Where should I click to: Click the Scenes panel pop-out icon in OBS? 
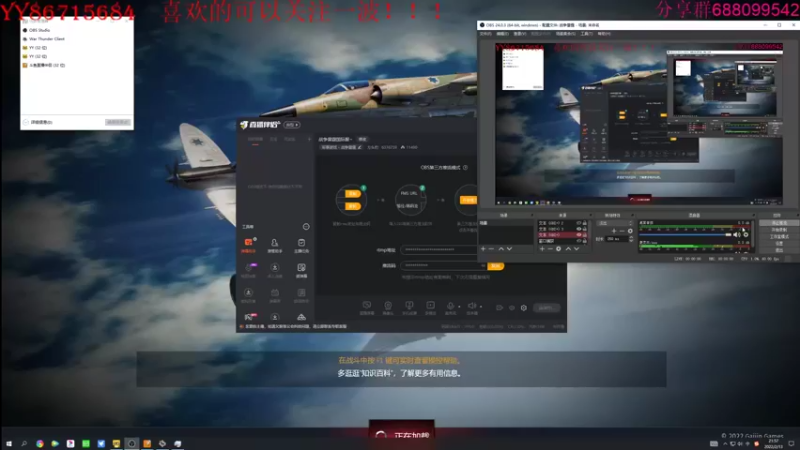532,215
